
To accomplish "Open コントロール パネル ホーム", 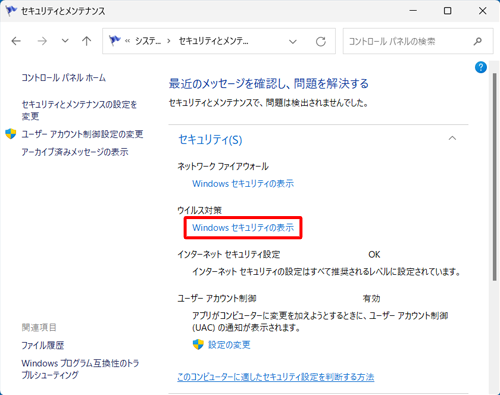I will point(63,78).
